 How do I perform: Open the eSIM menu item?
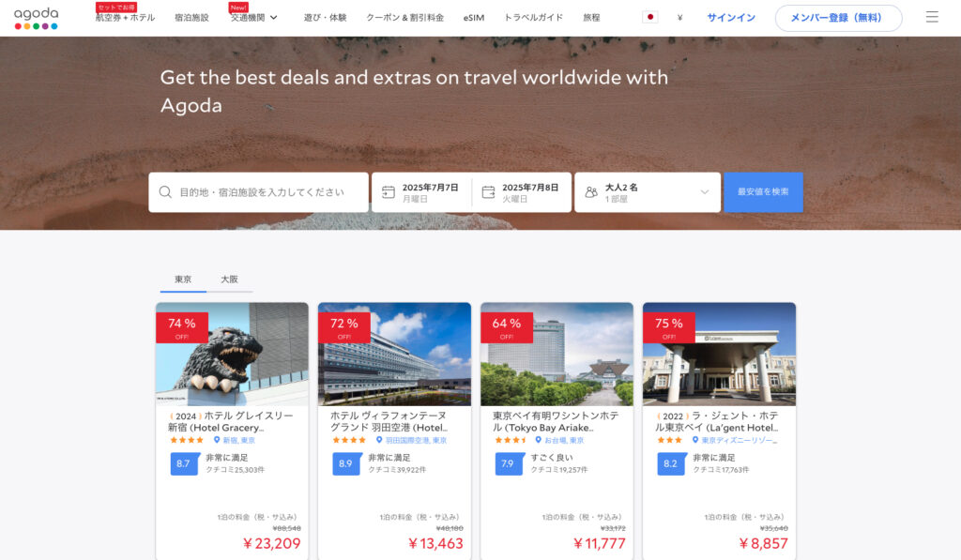tap(474, 18)
